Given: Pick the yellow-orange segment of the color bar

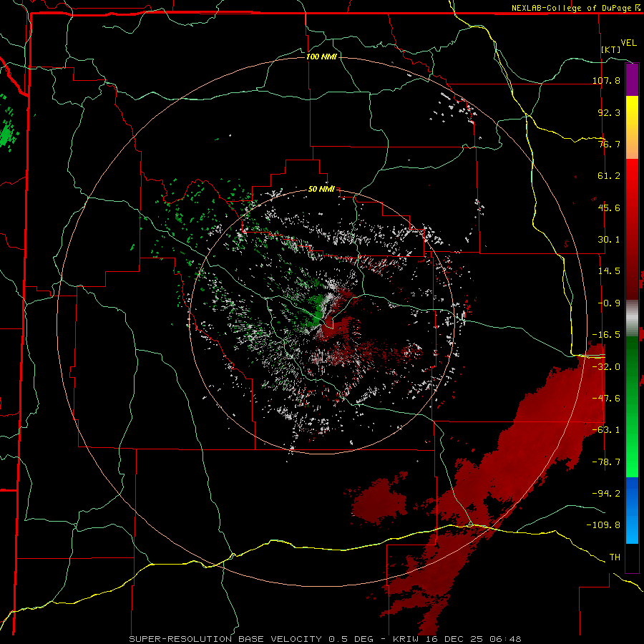Looking at the screenshot, I should coord(632,127).
